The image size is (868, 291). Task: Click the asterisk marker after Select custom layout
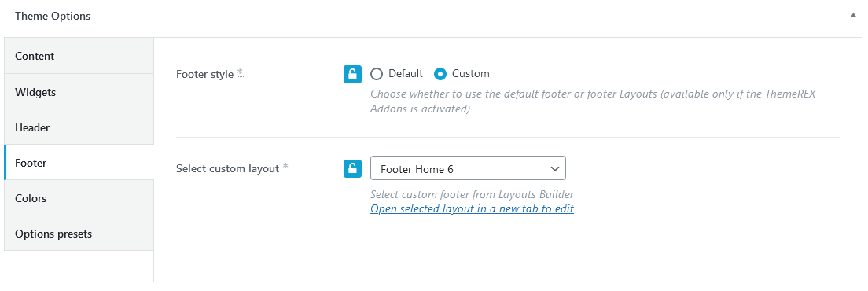pyautogui.click(x=285, y=168)
